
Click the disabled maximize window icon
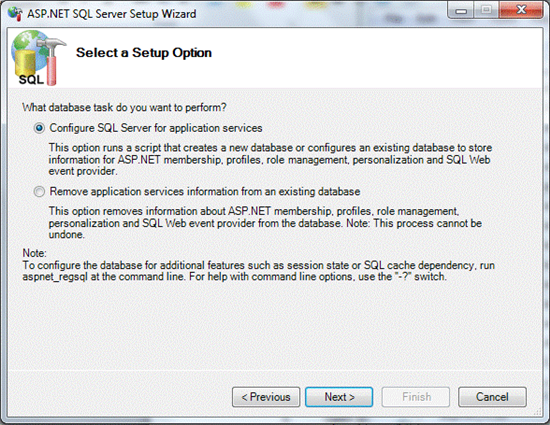[486, 10]
